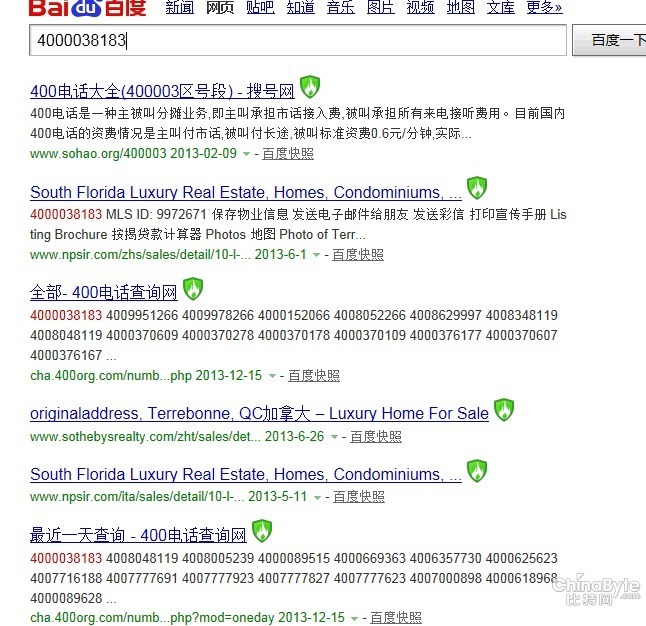This screenshot has height=626, width=646.
Task: Open the 图片 search tab
Action: click(380, 8)
